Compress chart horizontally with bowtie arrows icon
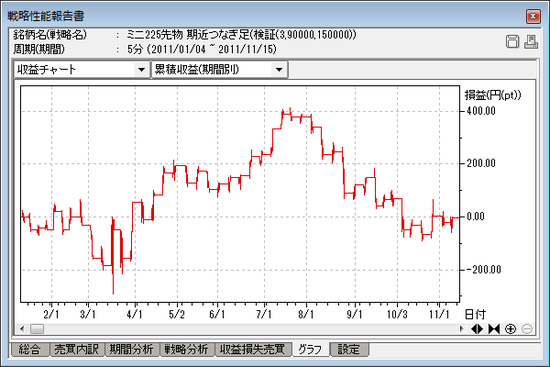Screen dimensions: 550x367 (x=494, y=329)
